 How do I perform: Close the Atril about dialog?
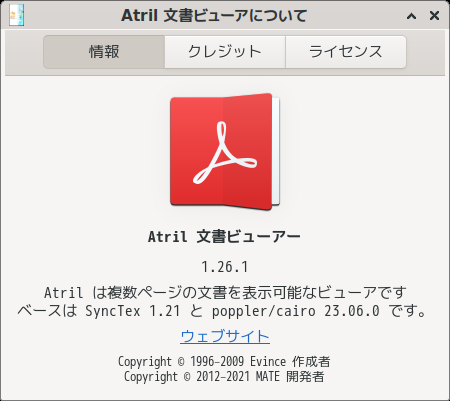pyautogui.click(x=434, y=15)
